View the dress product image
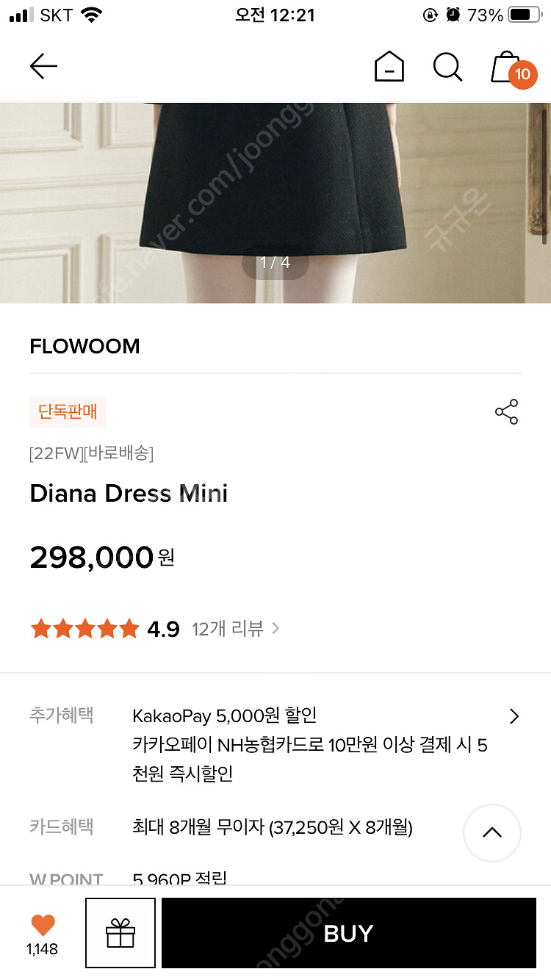This screenshot has width=551, height=980. click(275, 203)
